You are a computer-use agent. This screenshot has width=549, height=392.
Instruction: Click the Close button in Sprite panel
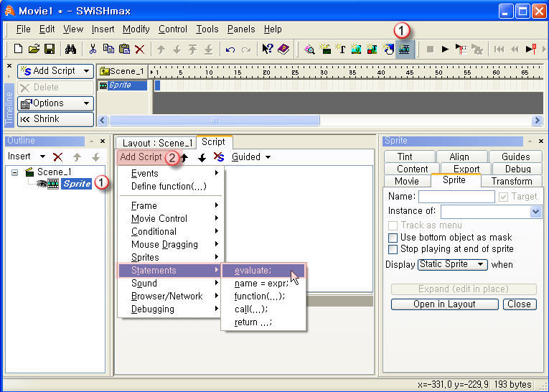click(x=520, y=304)
